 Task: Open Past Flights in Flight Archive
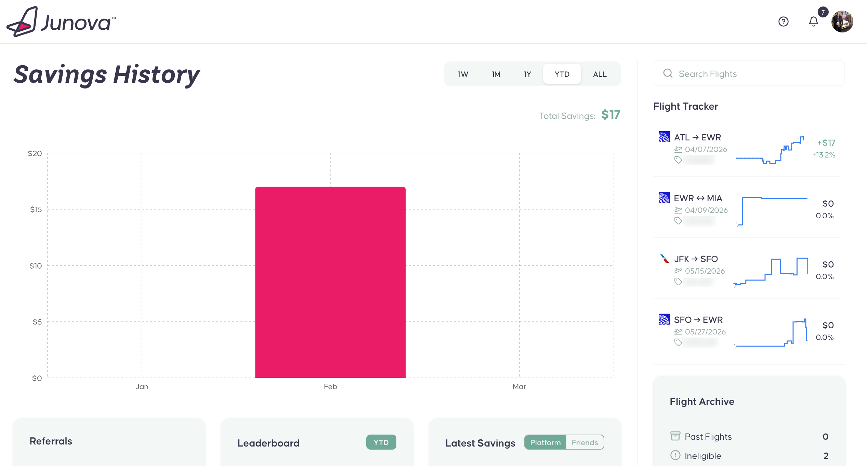(x=708, y=437)
